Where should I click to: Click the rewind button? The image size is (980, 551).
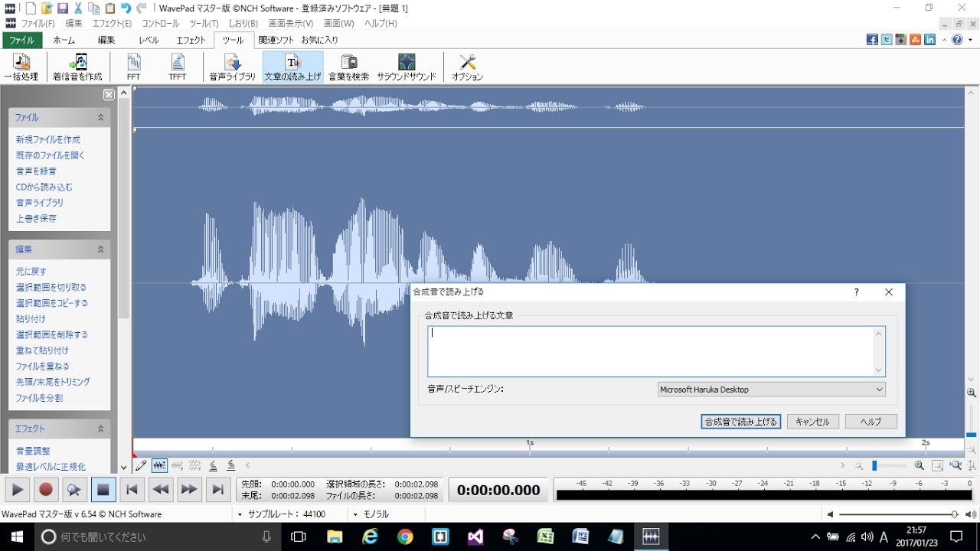click(161, 490)
